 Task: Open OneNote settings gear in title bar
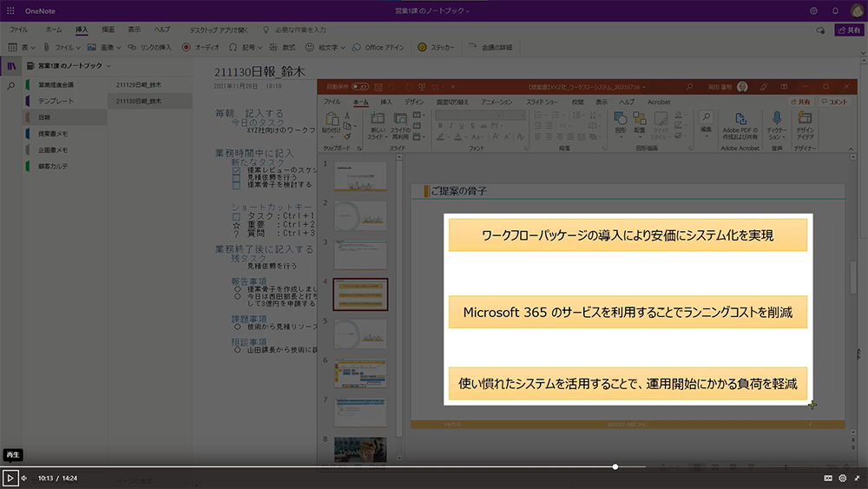[813, 10]
